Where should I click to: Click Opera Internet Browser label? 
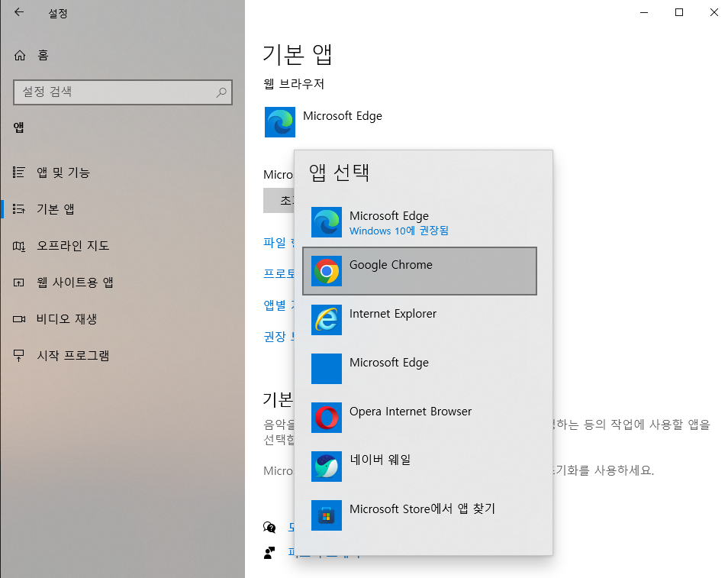click(411, 412)
